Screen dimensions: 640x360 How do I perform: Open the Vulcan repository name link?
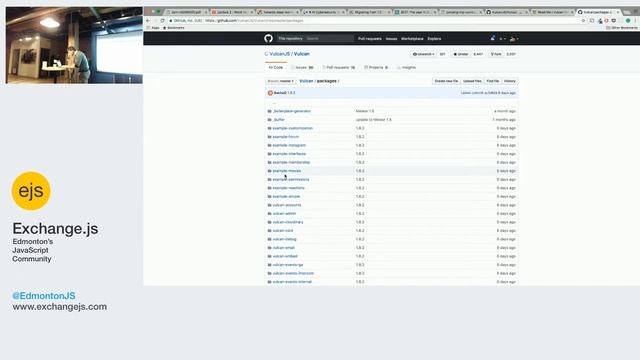point(302,54)
